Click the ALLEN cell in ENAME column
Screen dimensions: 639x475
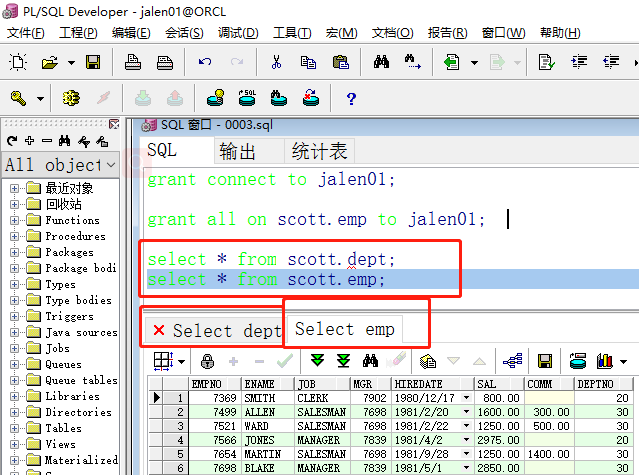click(x=267, y=412)
